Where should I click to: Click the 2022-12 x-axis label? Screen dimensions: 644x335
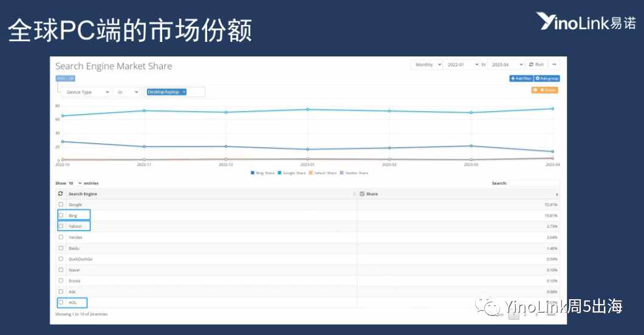(x=226, y=164)
